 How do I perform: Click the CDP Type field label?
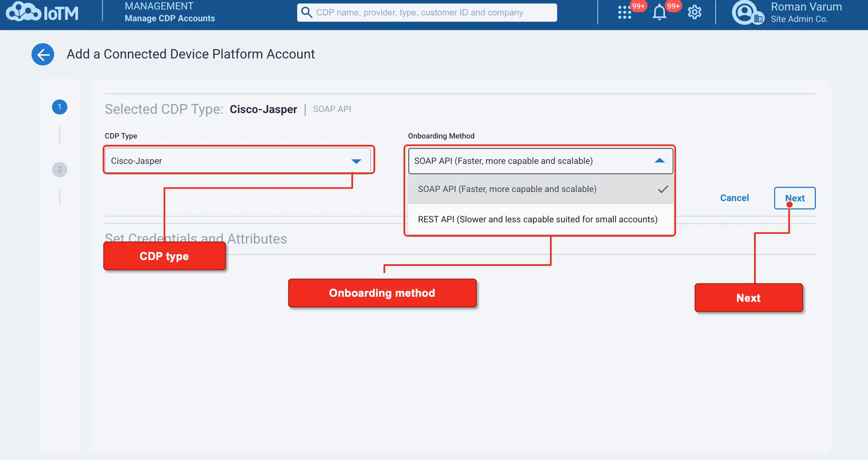[x=121, y=136]
